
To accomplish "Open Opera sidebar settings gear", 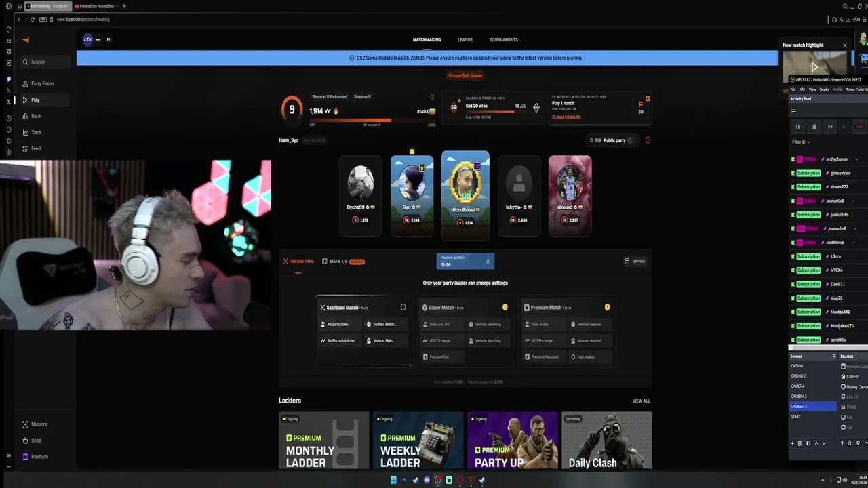I will click(x=9, y=152).
